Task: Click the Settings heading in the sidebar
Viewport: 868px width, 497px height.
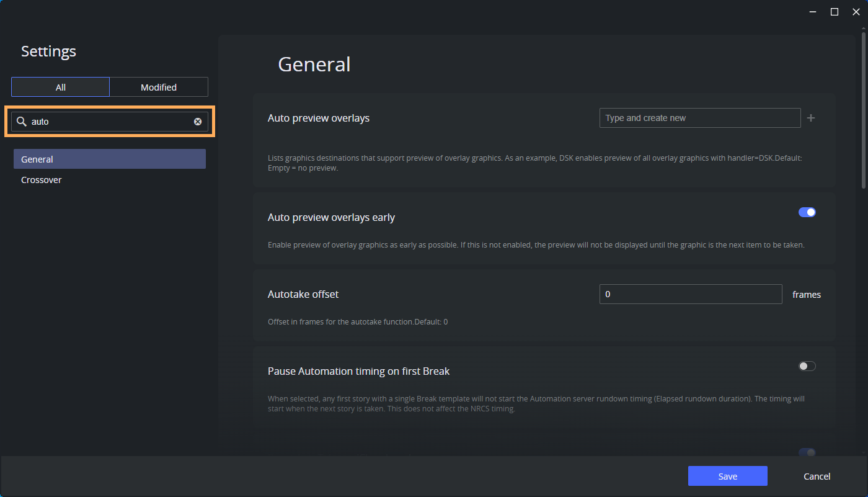Action: point(48,51)
